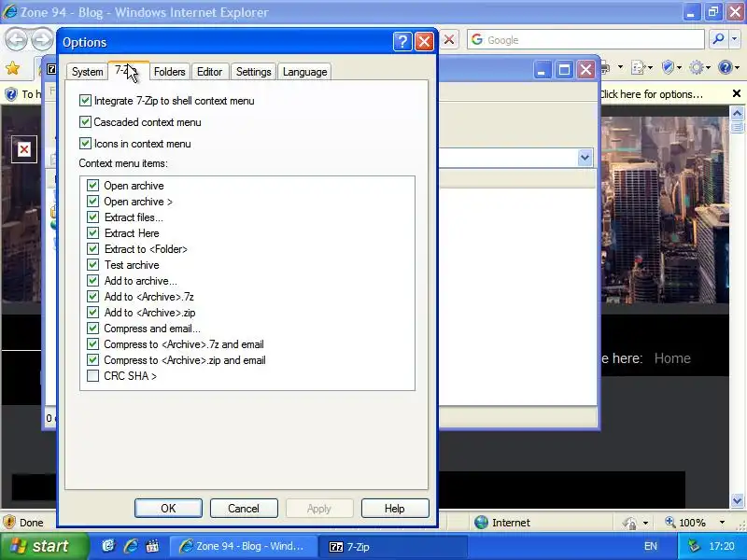Image resolution: width=747 pixels, height=560 pixels.
Task: Click the Internet zone globe icon
Action: pyautogui.click(x=481, y=523)
